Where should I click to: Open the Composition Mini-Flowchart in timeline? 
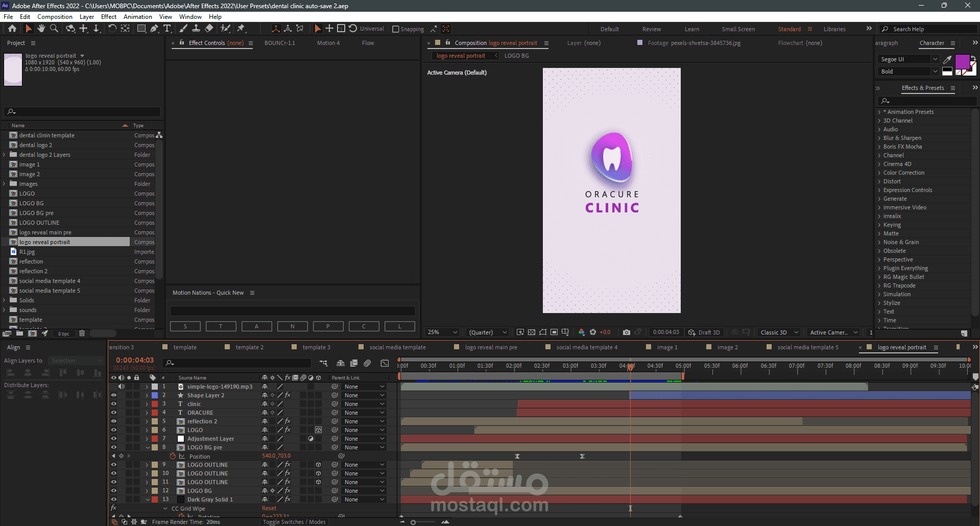(324, 363)
